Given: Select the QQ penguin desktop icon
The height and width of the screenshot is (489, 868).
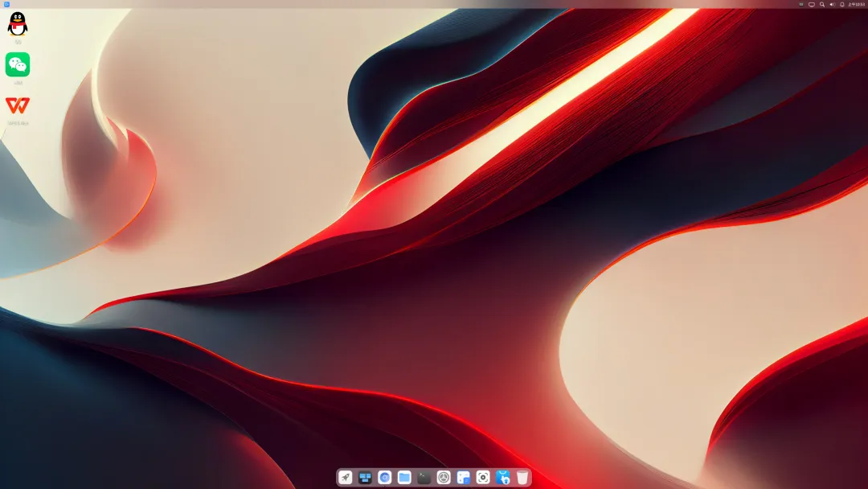Looking at the screenshot, I should coord(18,24).
